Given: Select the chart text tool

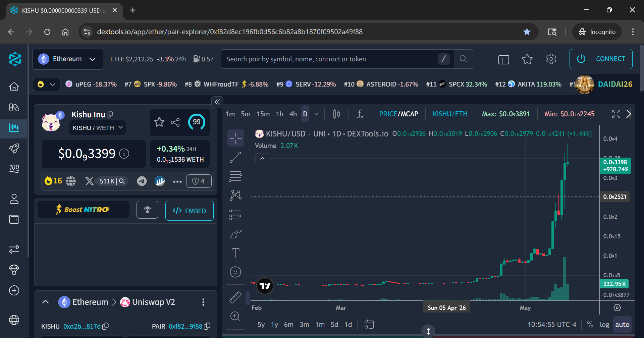Looking at the screenshot, I should point(235,253).
